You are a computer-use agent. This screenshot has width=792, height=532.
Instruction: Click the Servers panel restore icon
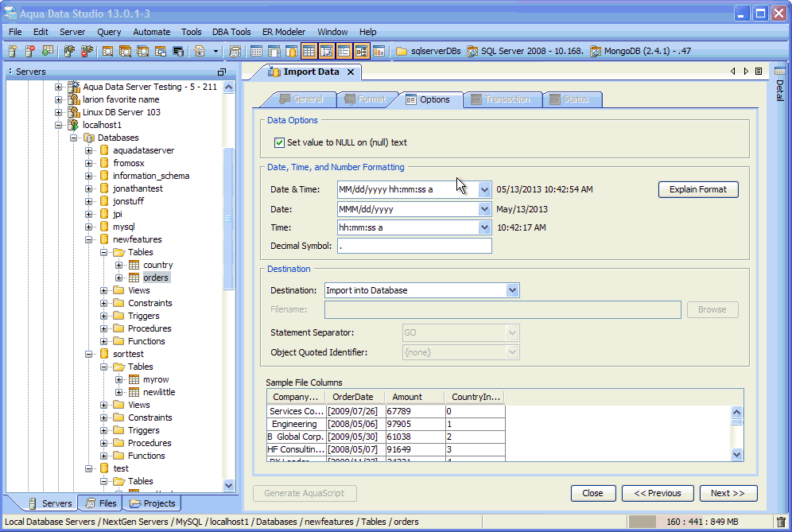pyautogui.click(x=222, y=72)
